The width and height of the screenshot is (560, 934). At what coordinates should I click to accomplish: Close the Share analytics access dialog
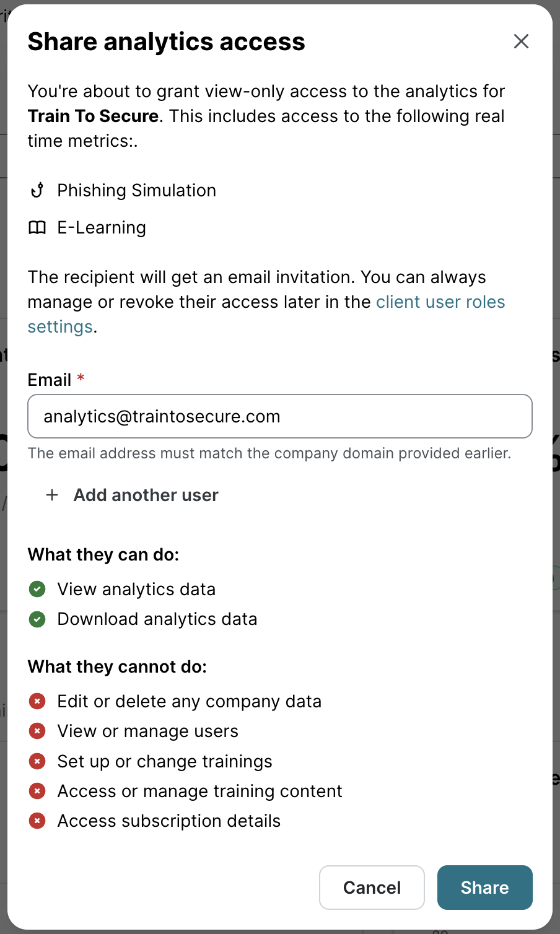521,41
